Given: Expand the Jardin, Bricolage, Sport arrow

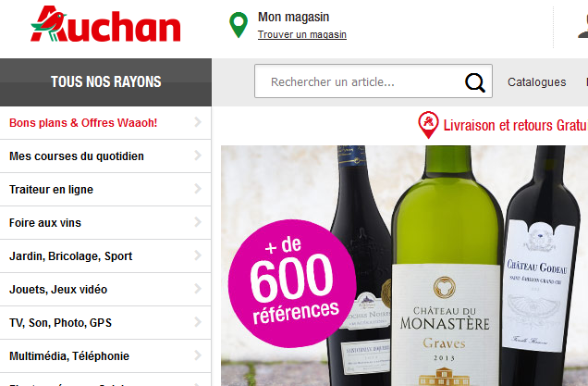Looking at the screenshot, I should 198,255.
